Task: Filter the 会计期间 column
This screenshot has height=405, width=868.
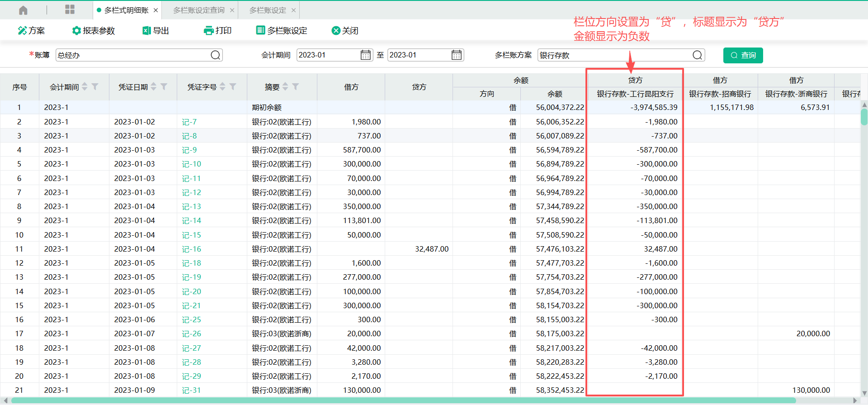Action: (x=95, y=86)
